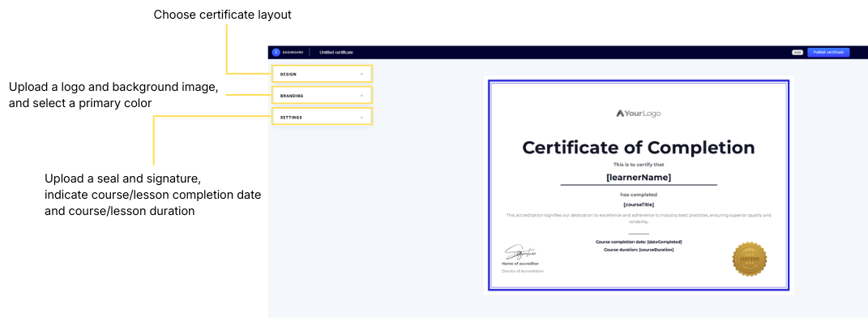Expand the DESIGN section
This screenshot has width=868, height=318.
click(322, 74)
